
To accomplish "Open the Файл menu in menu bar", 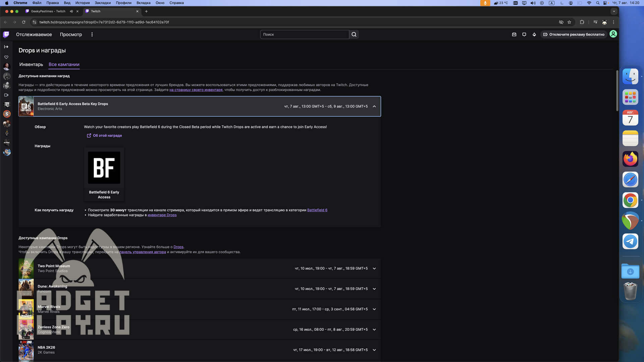I will pyautogui.click(x=37, y=3).
